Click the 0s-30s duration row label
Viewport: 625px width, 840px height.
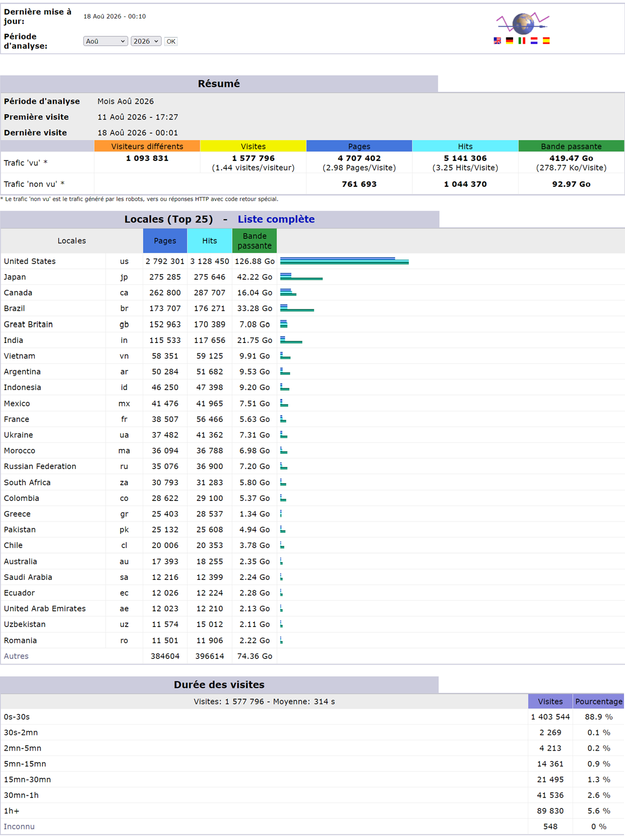(17, 717)
